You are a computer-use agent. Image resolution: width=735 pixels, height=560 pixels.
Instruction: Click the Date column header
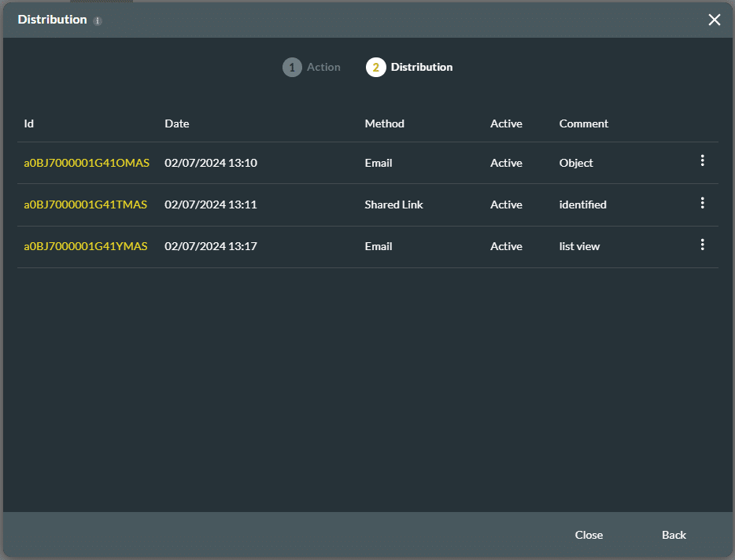click(177, 123)
